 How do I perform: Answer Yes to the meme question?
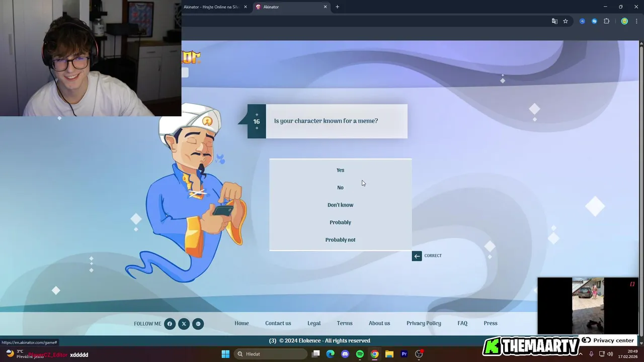(340, 170)
